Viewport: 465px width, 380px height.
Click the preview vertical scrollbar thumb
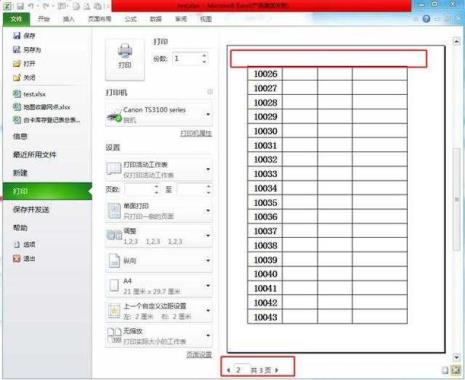tap(456, 199)
